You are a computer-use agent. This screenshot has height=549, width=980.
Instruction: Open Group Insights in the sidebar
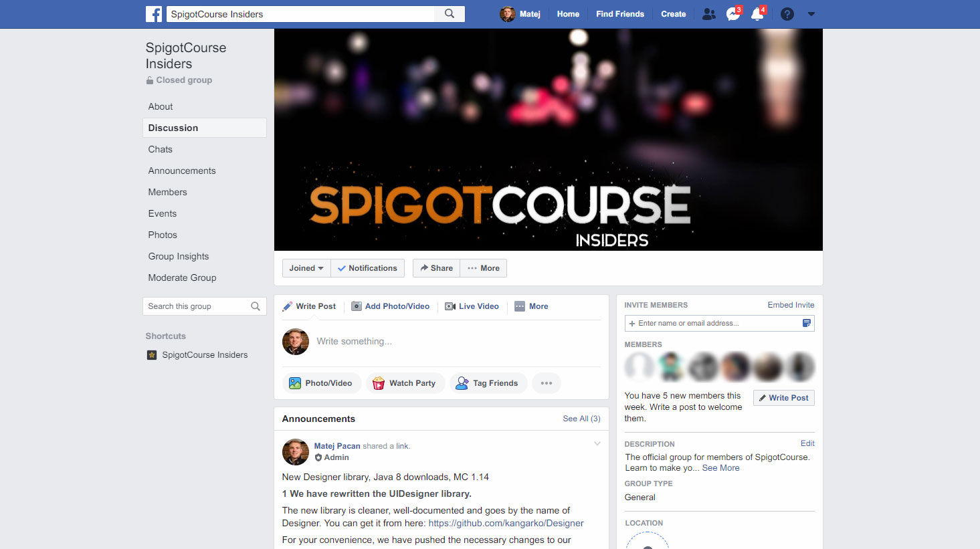(x=179, y=256)
